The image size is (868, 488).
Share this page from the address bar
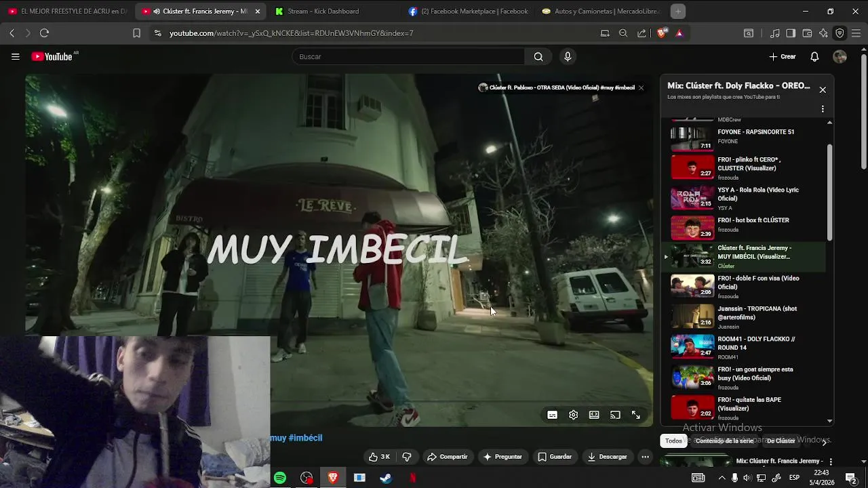642,33
